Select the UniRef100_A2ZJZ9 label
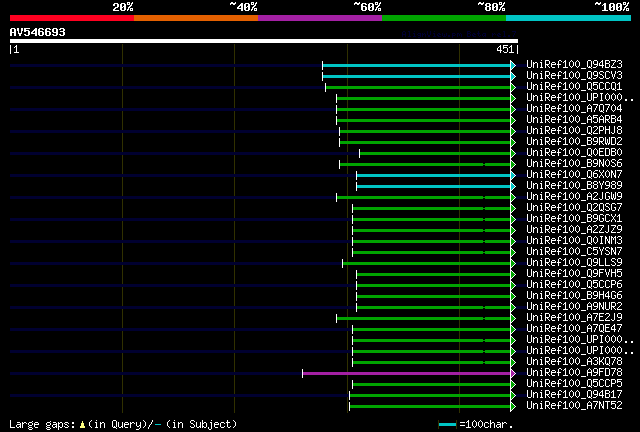 point(574,230)
